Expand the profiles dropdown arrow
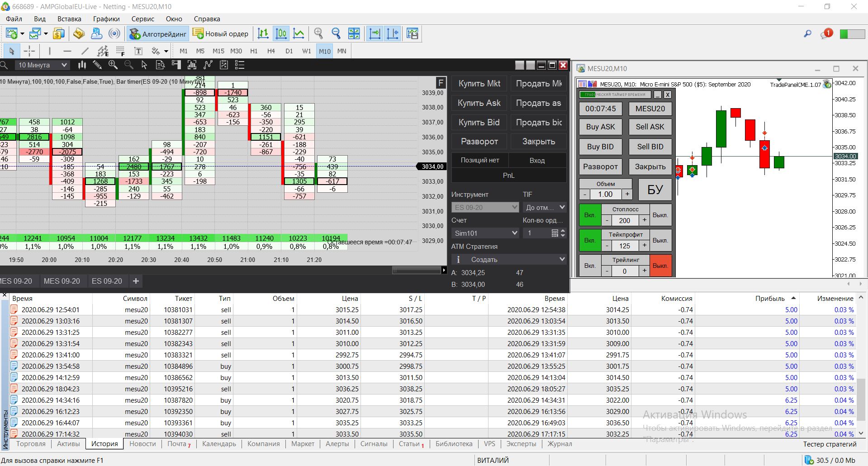The image size is (868, 466). [x=46, y=33]
